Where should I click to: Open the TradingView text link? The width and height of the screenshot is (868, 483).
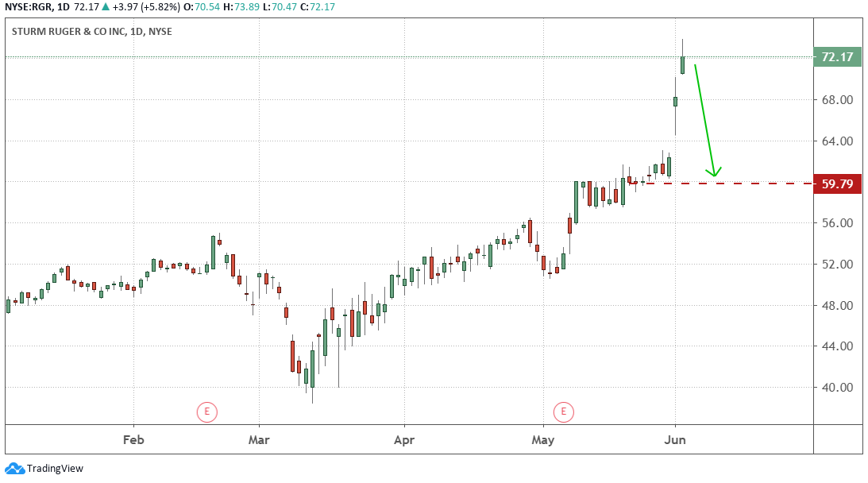[x=55, y=469]
